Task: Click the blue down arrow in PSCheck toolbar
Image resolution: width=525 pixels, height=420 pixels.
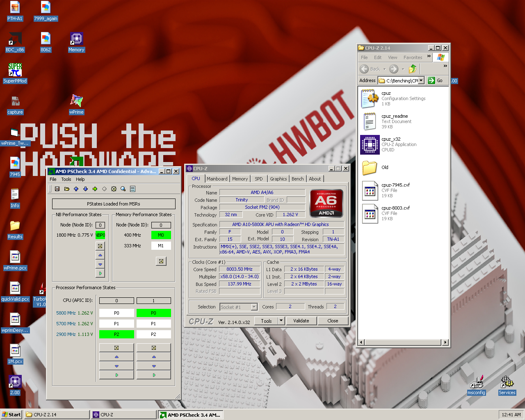Action: point(85,189)
